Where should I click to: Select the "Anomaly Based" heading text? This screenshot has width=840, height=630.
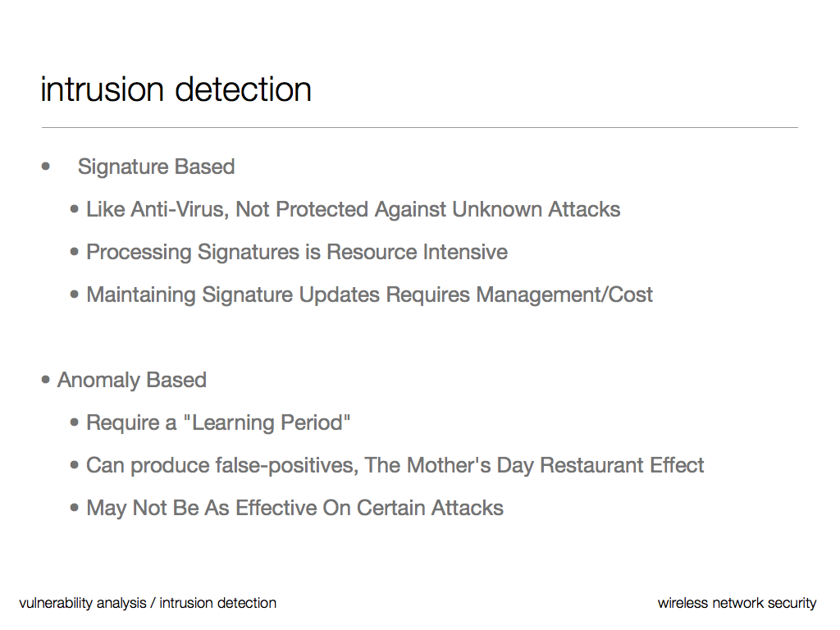pos(131,381)
